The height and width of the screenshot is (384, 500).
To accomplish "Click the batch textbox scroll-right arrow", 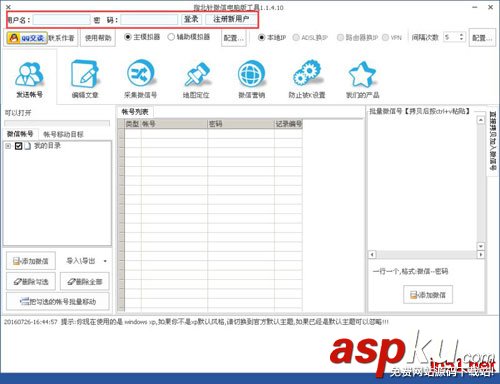I will click(480, 254).
